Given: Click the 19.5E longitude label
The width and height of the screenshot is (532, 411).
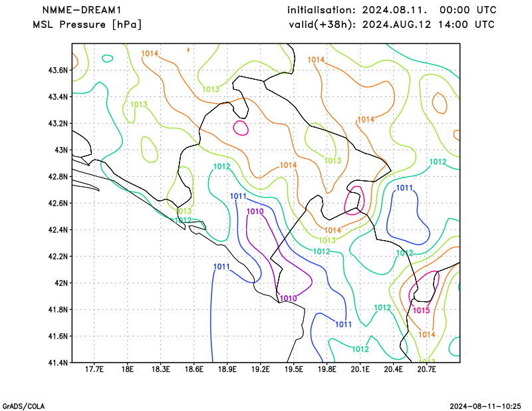Looking at the screenshot, I should click(293, 370).
